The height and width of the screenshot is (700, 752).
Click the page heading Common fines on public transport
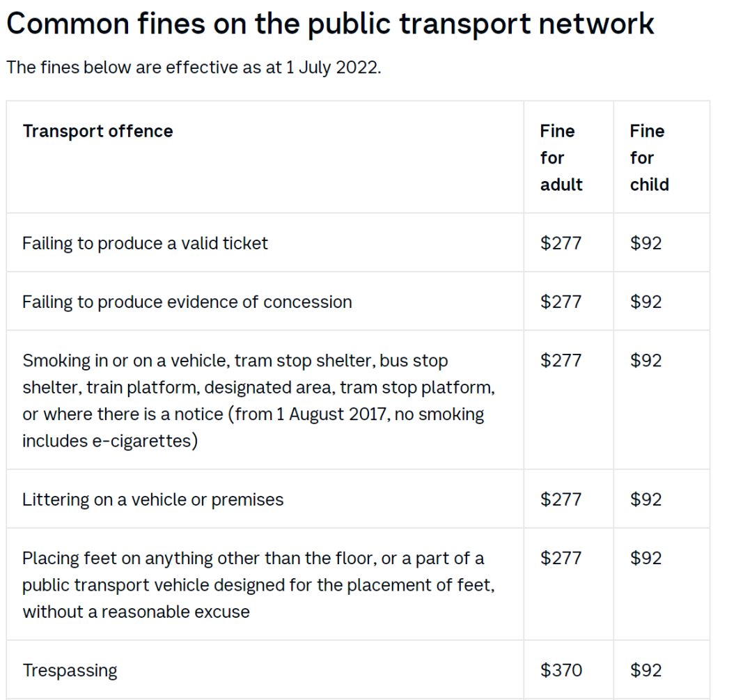point(330,24)
